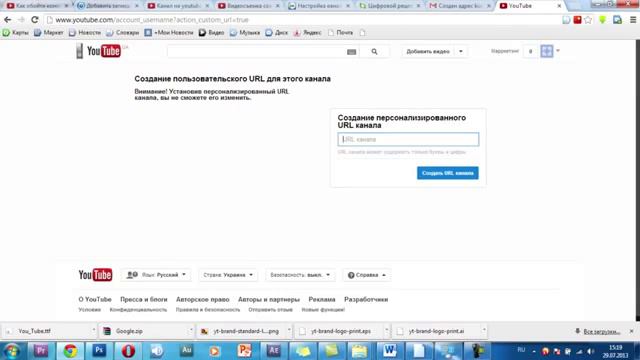Open the 'Реклама' footer link
The width and height of the screenshot is (640, 360).
coord(322,300)
